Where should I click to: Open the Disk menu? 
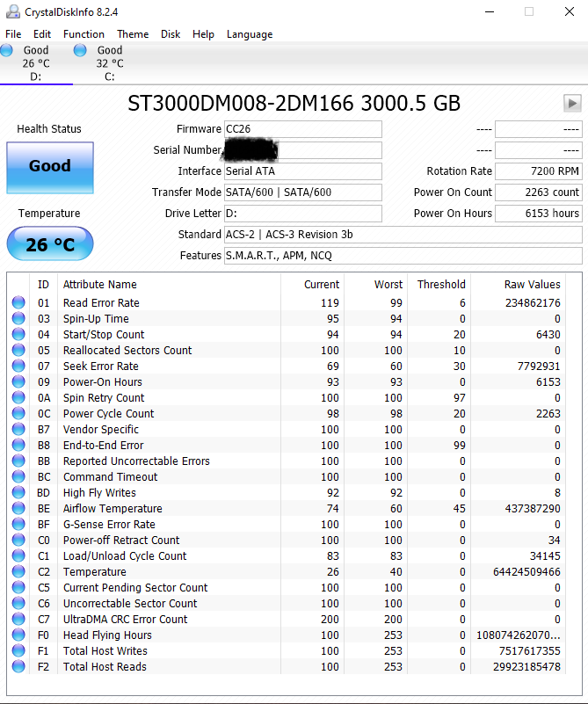[171, 34]
